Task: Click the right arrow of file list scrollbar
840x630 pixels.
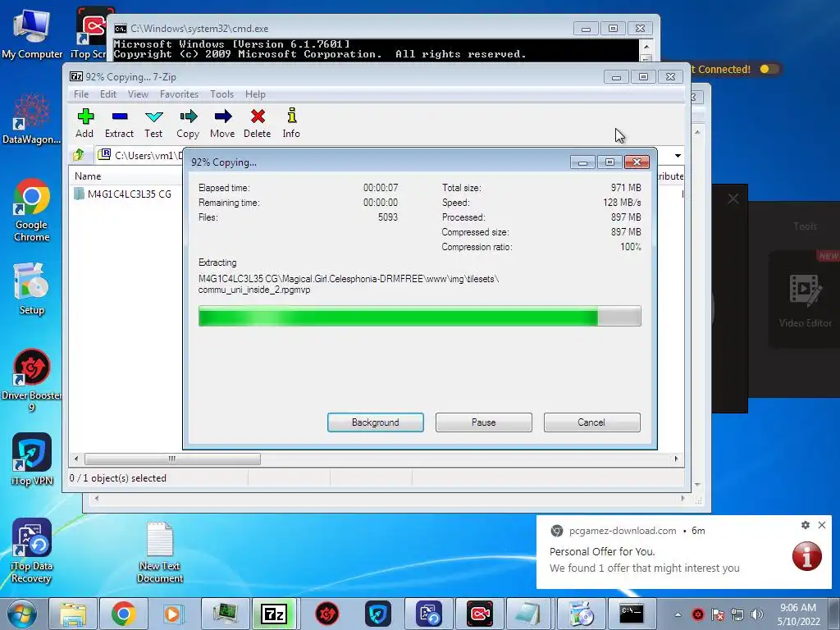Action: pos(676,459)
